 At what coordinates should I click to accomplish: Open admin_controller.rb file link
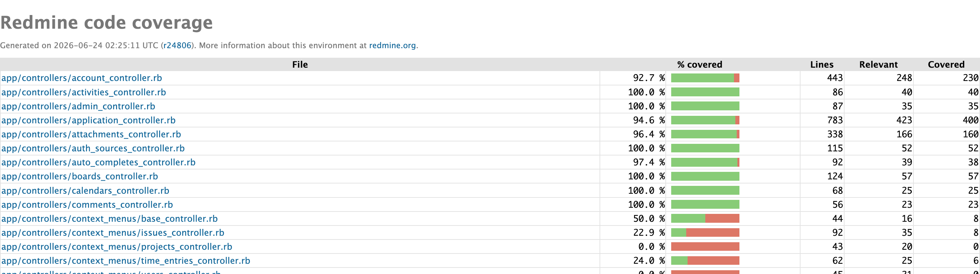(78, 106)
